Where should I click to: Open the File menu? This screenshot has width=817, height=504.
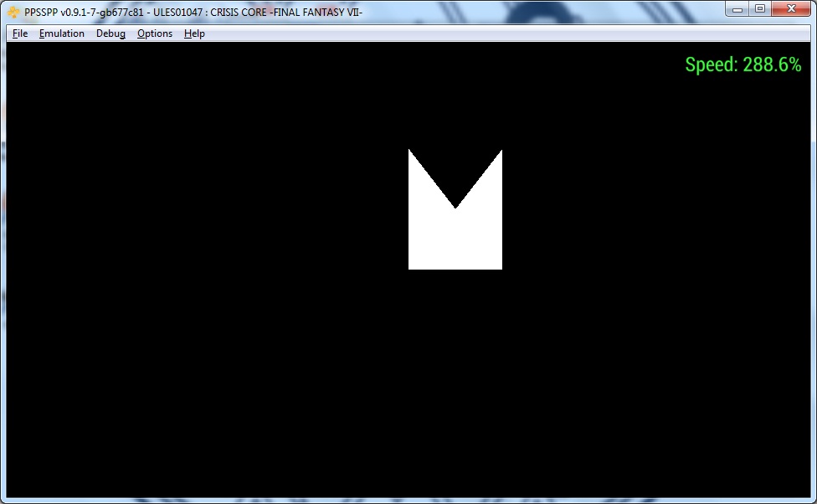coord(20,33)
